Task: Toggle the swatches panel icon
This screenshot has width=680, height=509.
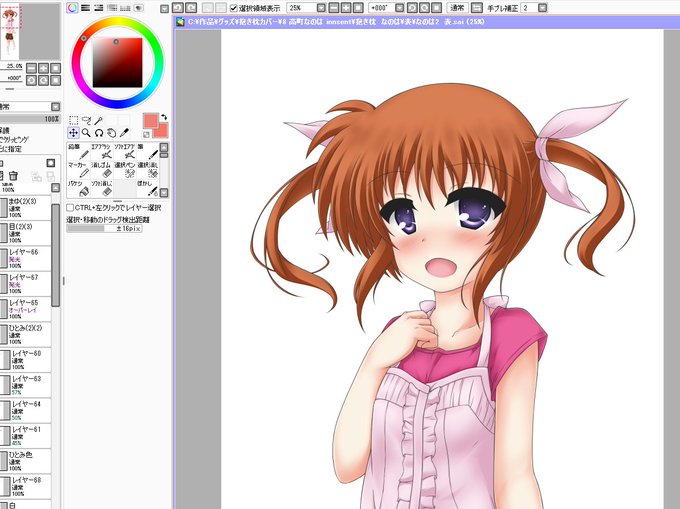Action: click(125, 8)
